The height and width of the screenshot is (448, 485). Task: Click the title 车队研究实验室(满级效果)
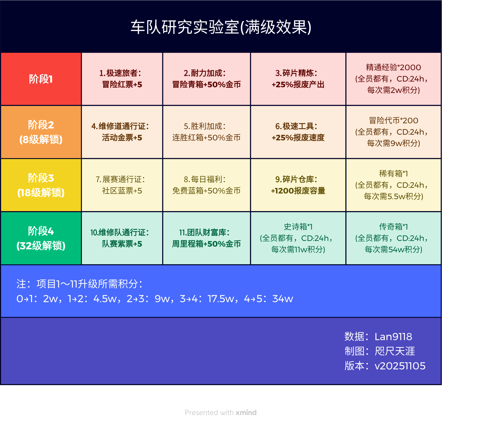point(221,27)
